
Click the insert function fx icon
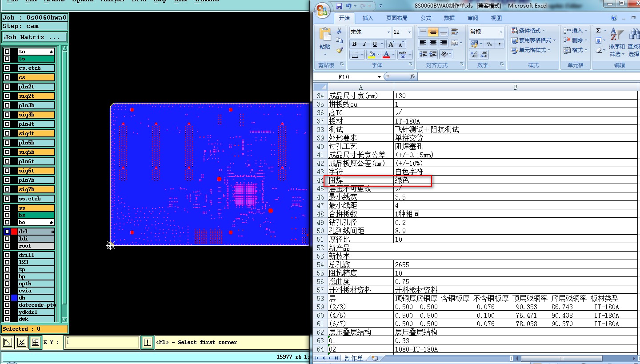point(412,76)
